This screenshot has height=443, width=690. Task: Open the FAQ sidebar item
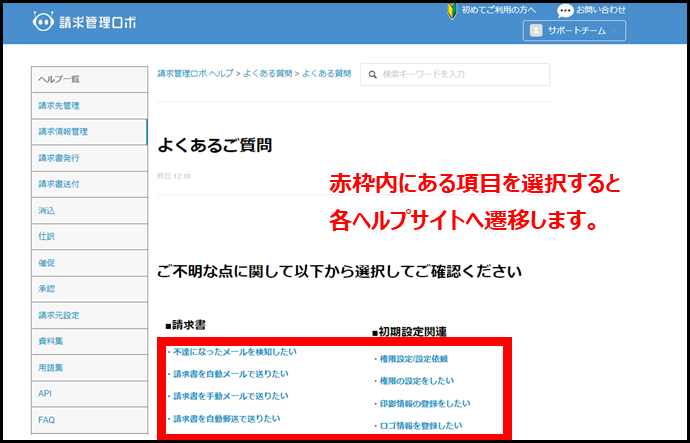tap(46, 420)
